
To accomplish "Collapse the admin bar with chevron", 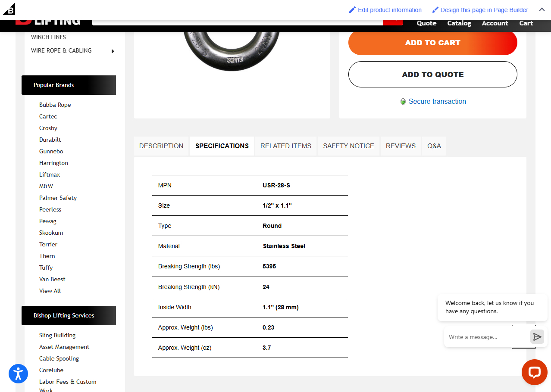I will pyautogui.click(x=542, y=10).
